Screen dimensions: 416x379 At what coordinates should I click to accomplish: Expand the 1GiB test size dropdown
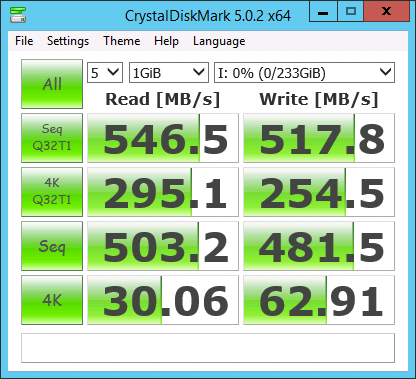coord(169,72)
